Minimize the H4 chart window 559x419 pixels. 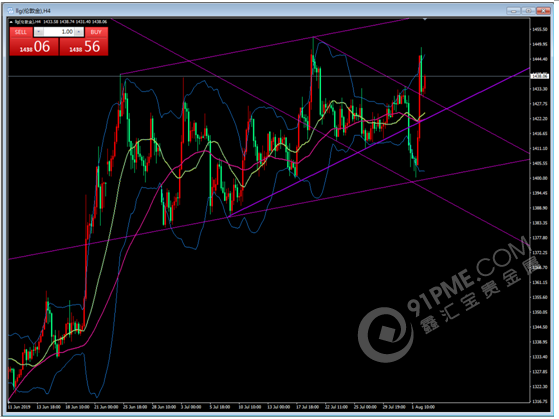513,11
